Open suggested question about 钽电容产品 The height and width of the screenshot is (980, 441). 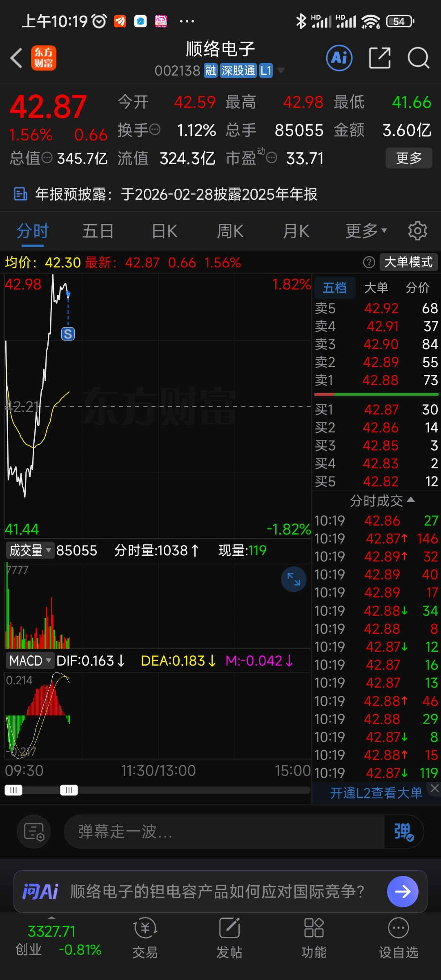coord(217,891)
